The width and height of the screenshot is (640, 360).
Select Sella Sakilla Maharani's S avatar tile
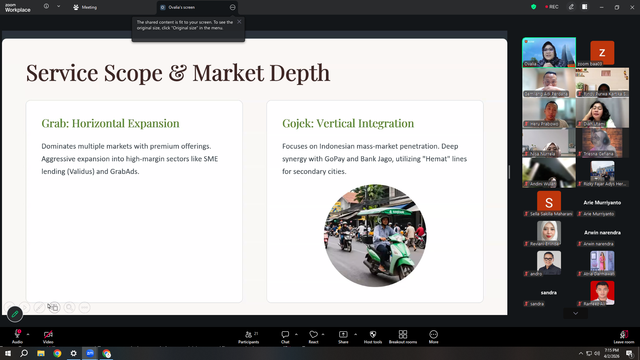point(549,203)
